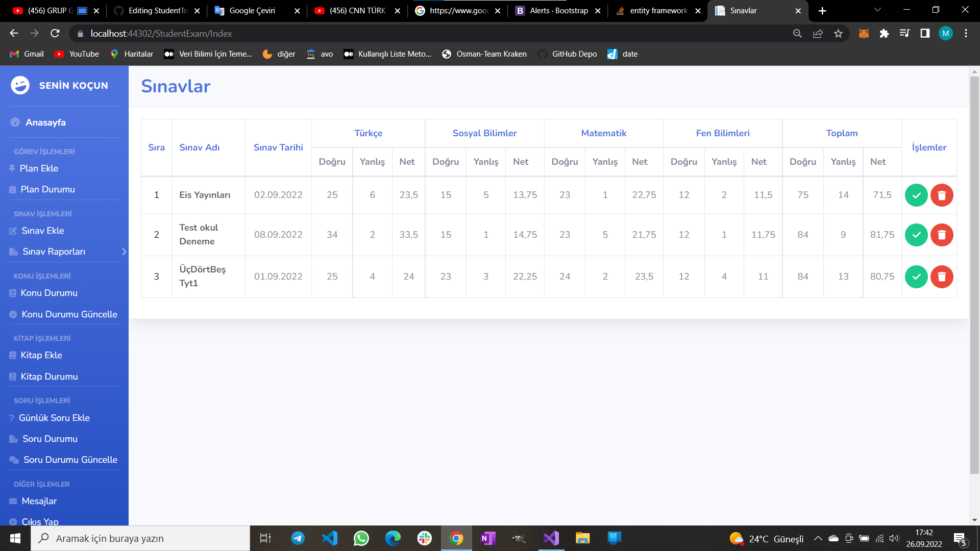Open Kitap Durumu in the sidebar
The image size is (980, 551).
click(x=49, y=377)
